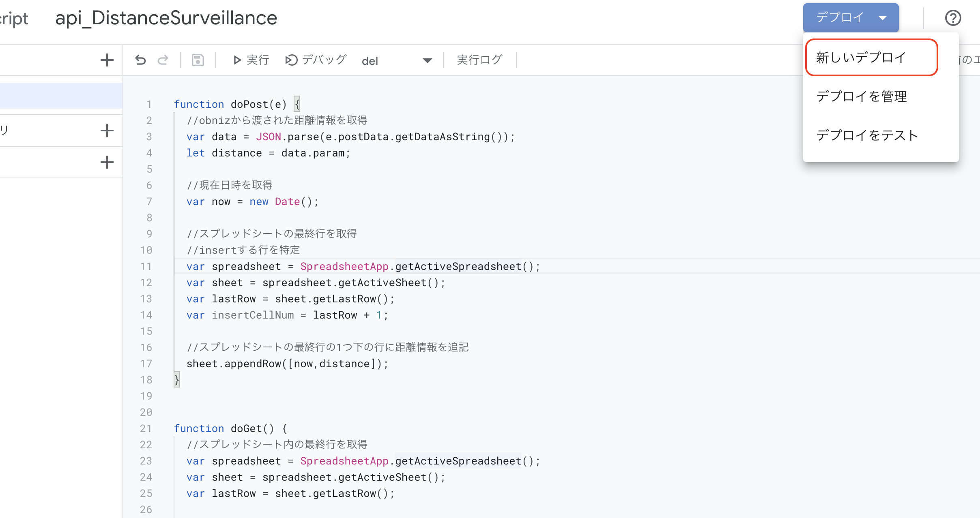
Task: Run the script with 実行 button
Action: [x=251, y=60]
